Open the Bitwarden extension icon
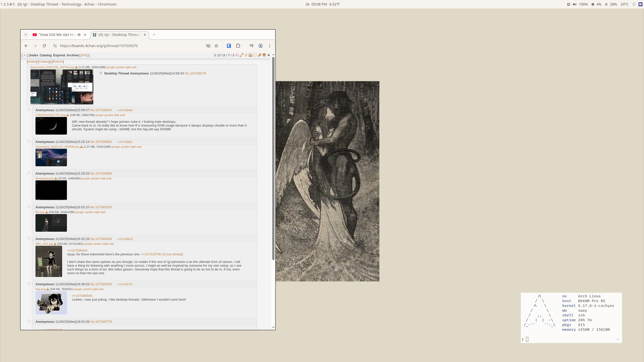The height and width of the screenshot is (362, 644). (x=229, y=46)
